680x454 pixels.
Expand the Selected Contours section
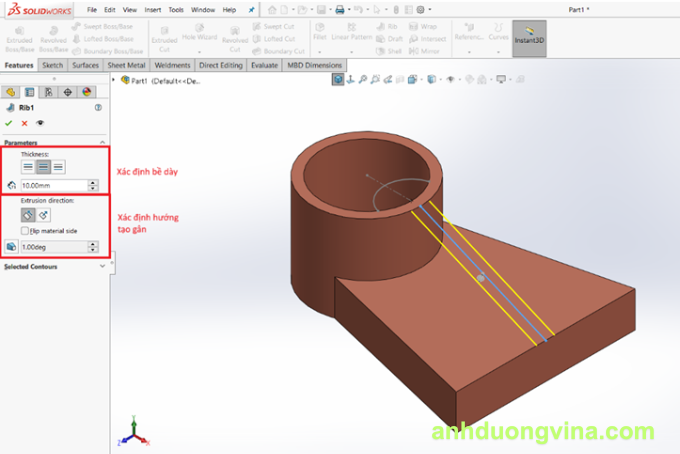click(x=102, y=266)
